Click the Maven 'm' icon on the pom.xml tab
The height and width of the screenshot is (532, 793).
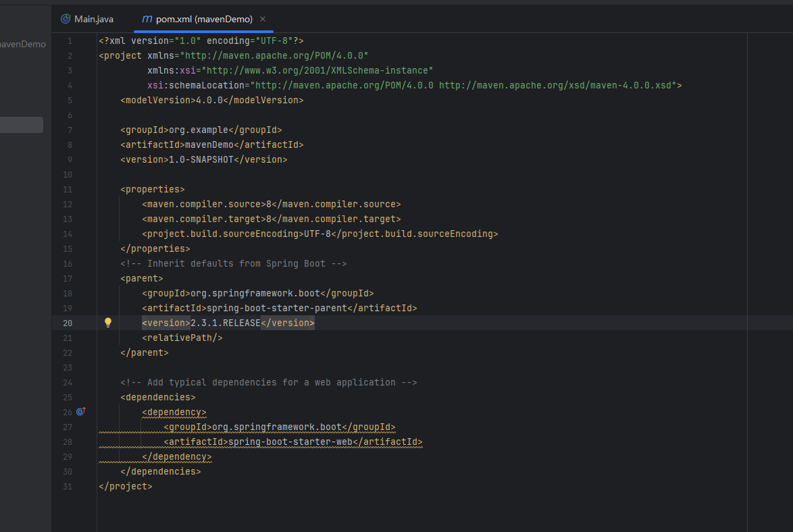(x=147, y=20)
